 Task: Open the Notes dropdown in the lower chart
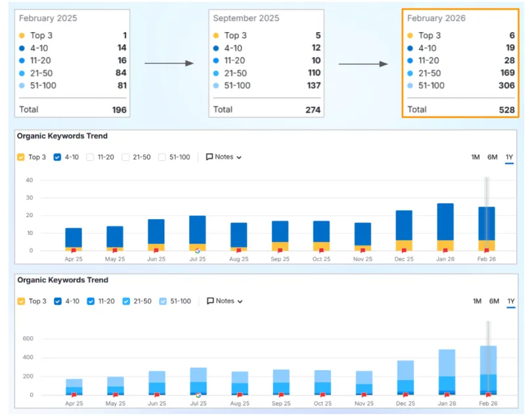tap(225, 301)
